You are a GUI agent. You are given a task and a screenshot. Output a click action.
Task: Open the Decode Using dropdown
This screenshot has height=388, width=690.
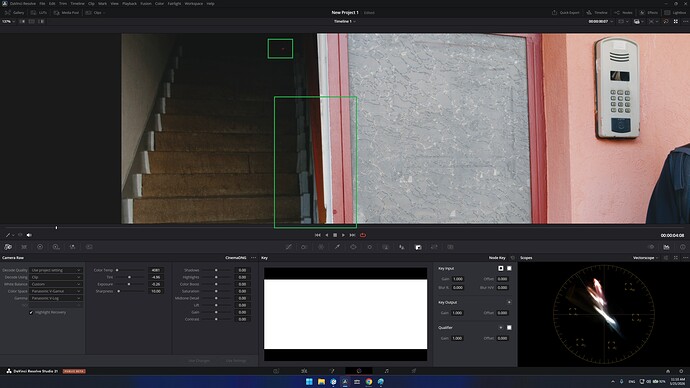(56, 277)
